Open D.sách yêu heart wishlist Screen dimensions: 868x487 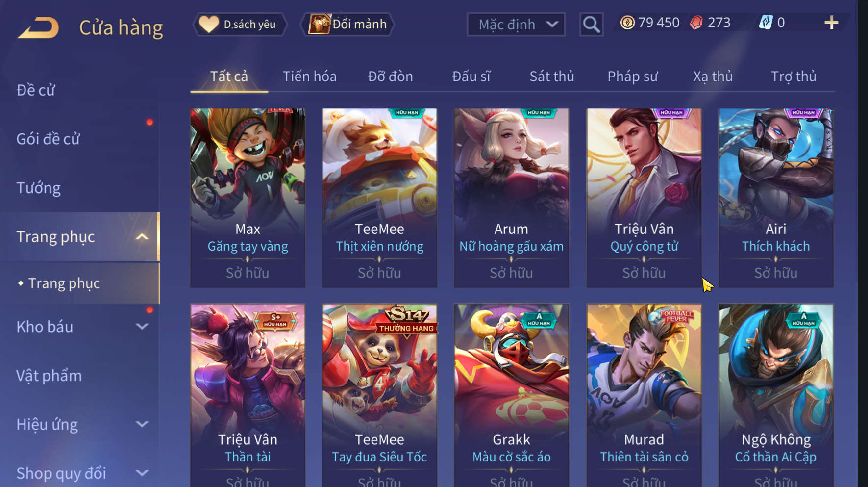point(240,24)
